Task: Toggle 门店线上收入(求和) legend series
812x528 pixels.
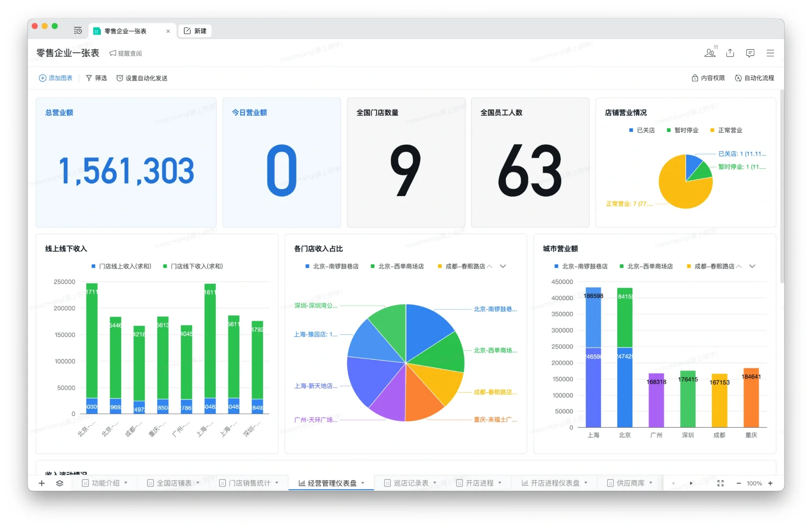Action: coord(121,266)
